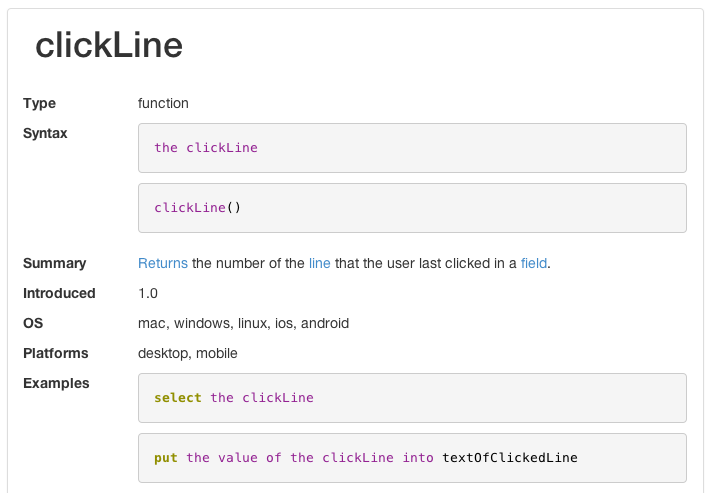Click the "clickLine()" syntax code block

tap(412, 208)
